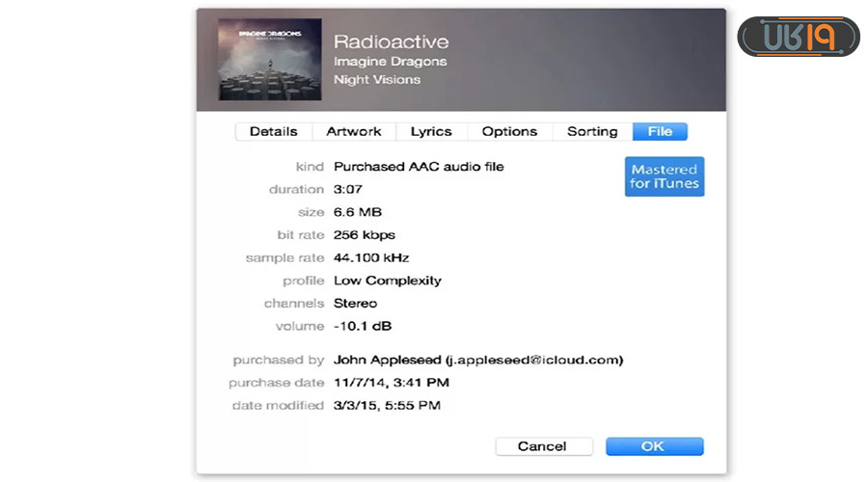Confirm with the OK button
This screenshot has height=482, width=868.
(654, 446)
